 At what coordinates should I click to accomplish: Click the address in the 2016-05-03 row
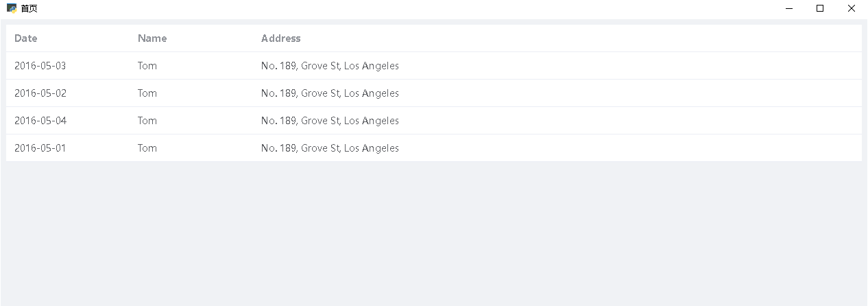tap(330, 66)
